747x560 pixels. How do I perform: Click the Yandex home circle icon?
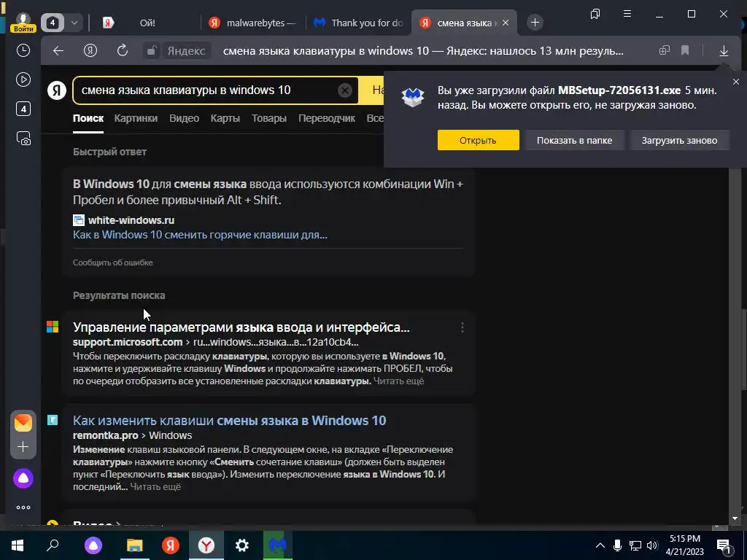pyautogui.click(x=90, y=50)
